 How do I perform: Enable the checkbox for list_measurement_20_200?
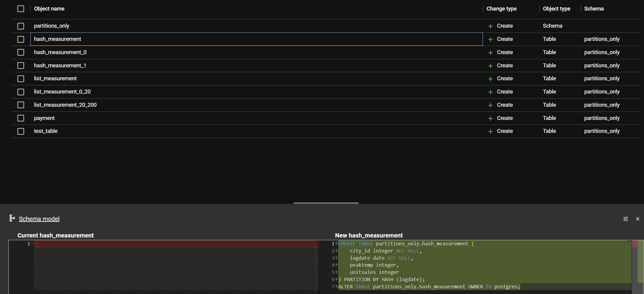pyautogui.click(x=21, y=105)
